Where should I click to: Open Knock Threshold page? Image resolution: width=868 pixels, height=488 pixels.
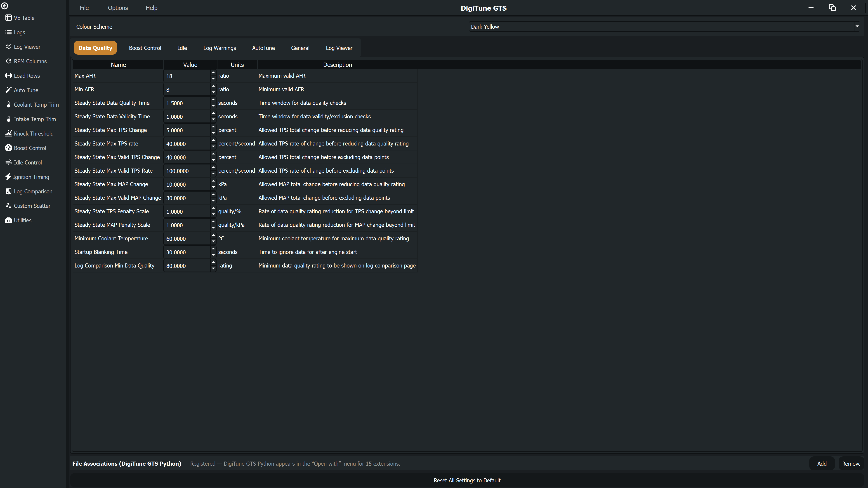30,134
